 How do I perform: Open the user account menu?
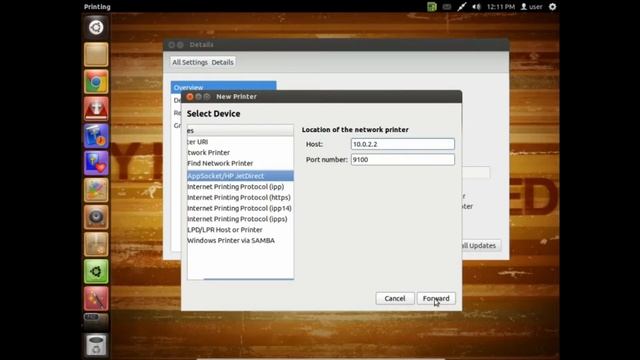point(532,7)
